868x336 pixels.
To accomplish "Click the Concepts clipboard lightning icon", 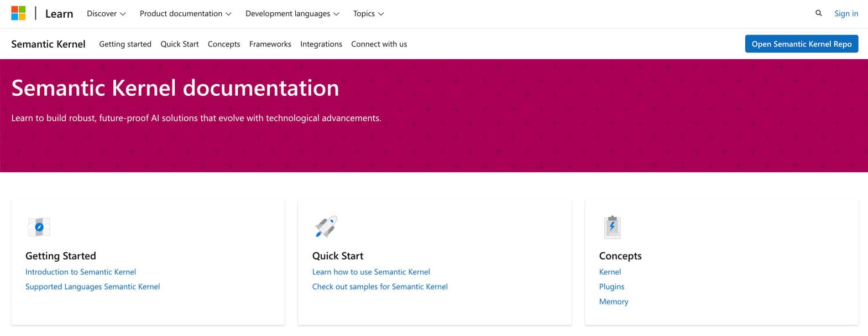I will click(x=612, y=227).
